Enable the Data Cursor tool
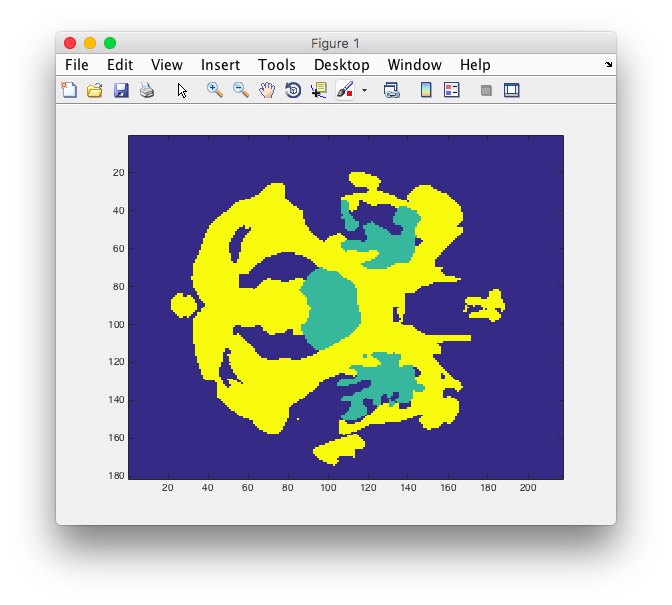 click(x=319, y=90)
